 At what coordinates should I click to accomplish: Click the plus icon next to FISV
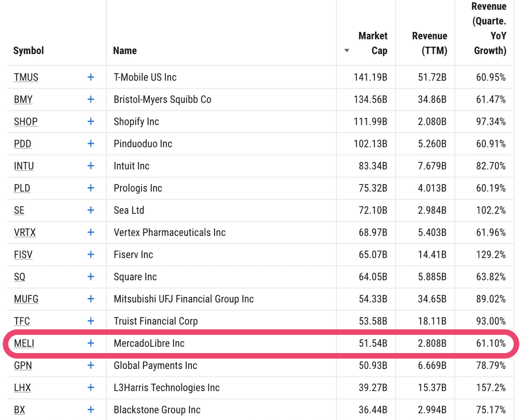coord(91,254)
